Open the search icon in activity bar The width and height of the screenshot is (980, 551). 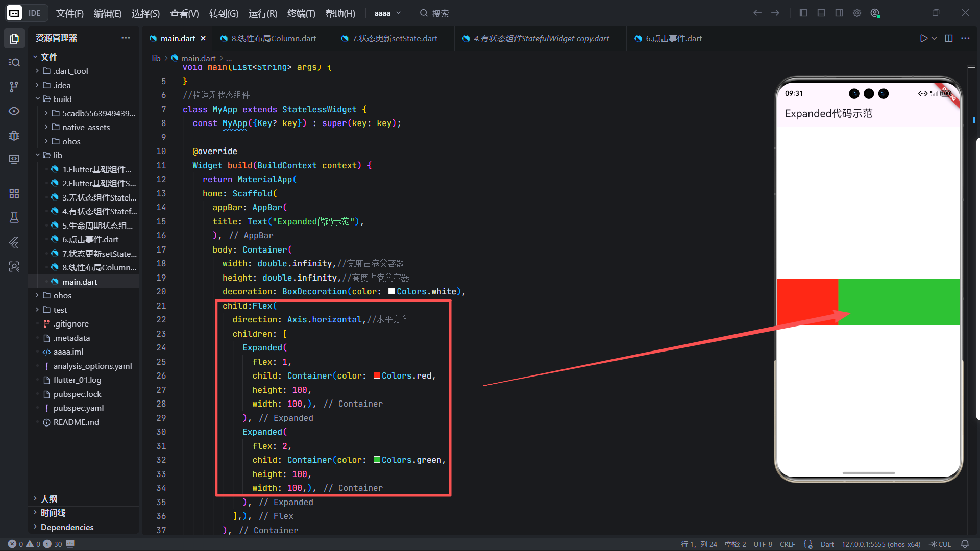(x=14, y=62)
